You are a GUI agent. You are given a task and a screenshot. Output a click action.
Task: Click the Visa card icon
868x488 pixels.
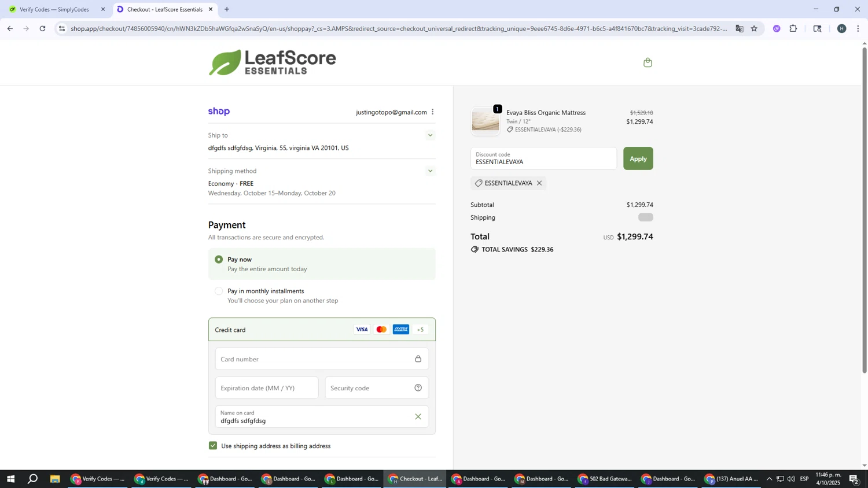click(x=362, y=330)
